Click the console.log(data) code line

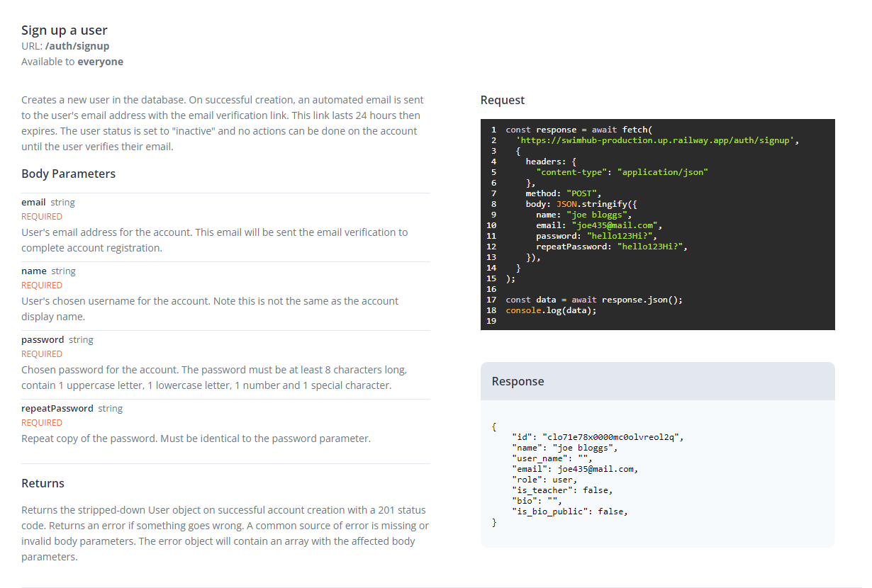pos(551,310)
